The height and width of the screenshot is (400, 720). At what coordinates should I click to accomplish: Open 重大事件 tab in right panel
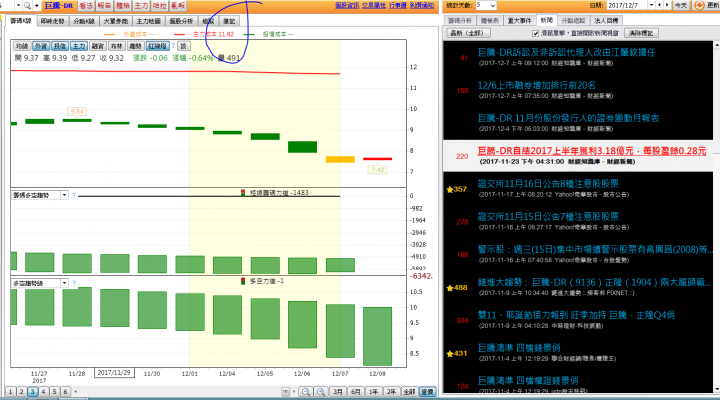click(x=519, y=21)
